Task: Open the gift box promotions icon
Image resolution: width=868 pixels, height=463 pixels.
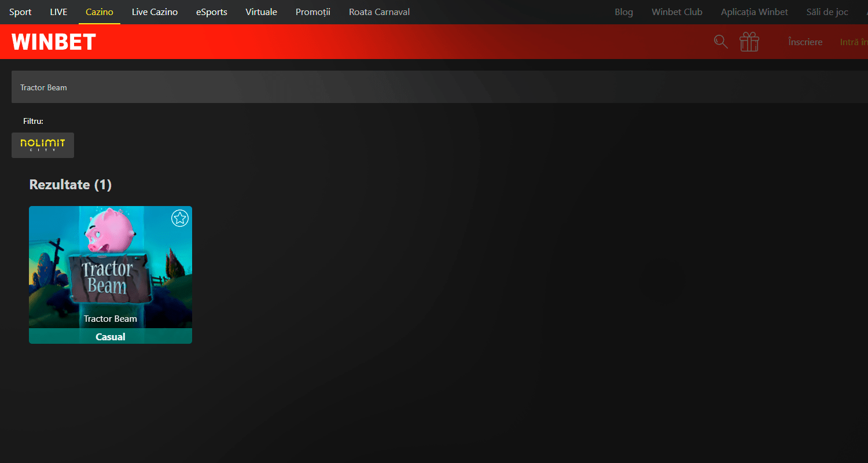Action: tap(749, 42)
